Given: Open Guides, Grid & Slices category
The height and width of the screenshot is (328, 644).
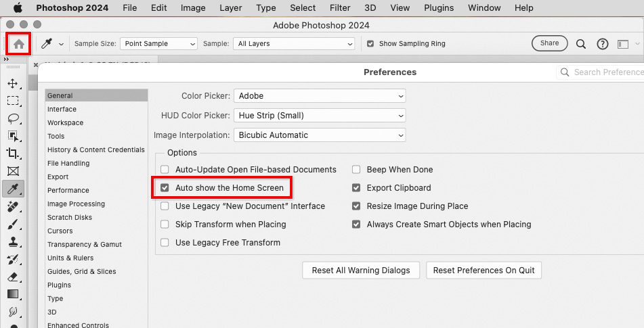Looking at the screenshot, I should click(82, 271).
